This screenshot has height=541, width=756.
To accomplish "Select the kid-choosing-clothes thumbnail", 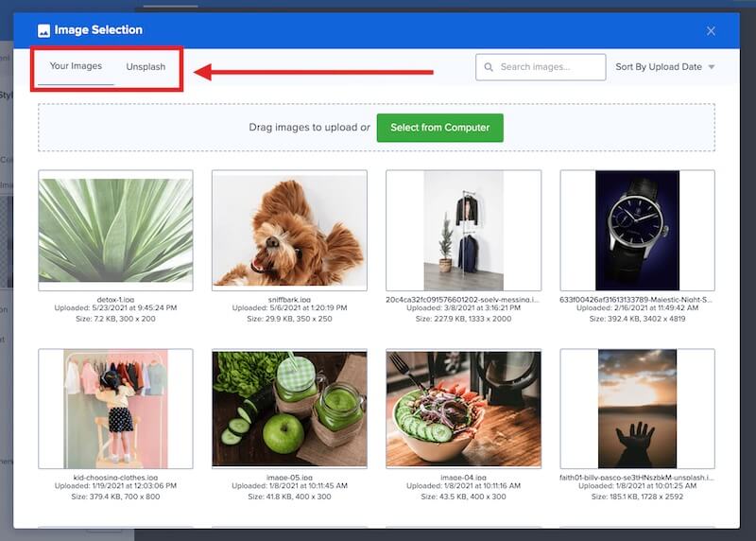I will [x=115, y=409].
